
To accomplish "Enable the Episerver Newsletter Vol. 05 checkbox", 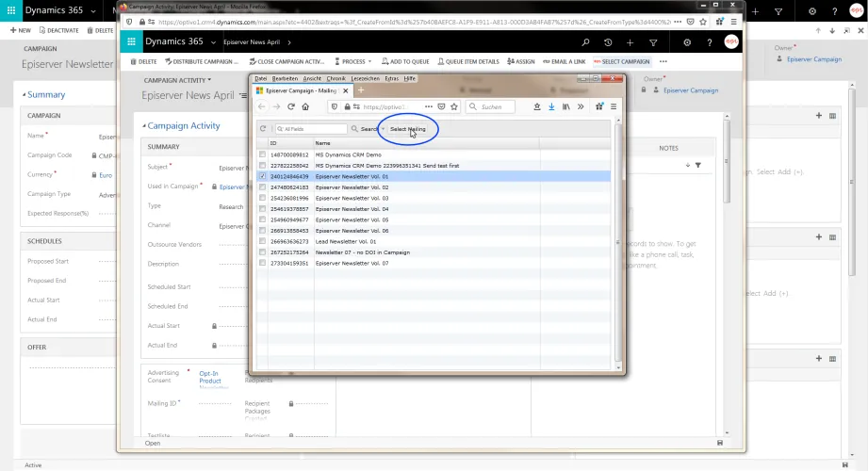I will pyautogui.click(x=262, y=219).
